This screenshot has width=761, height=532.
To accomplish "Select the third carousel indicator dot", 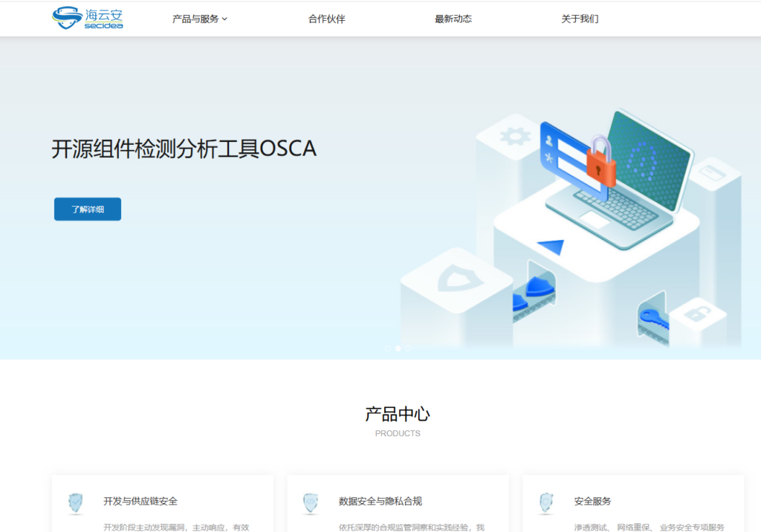I will (407, 348).
